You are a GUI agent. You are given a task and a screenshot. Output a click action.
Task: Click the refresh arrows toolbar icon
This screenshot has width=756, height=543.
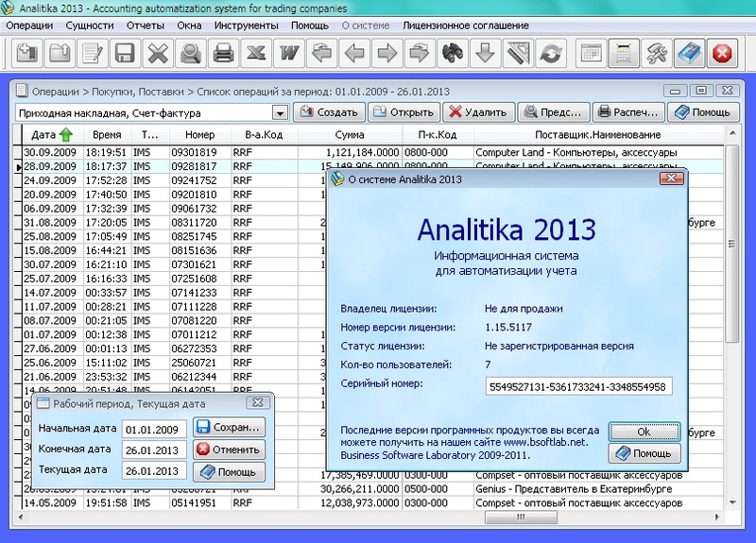point(551,53)
